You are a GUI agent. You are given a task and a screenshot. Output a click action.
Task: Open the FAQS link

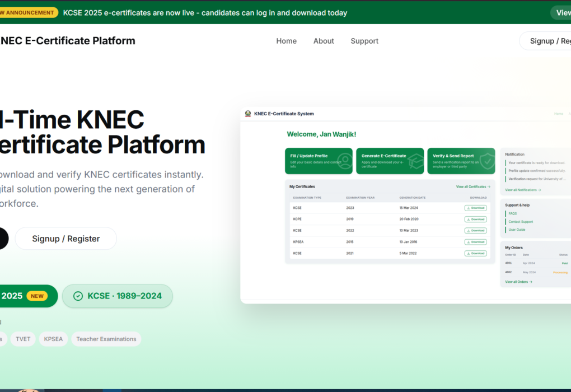[x=512, y=213]
